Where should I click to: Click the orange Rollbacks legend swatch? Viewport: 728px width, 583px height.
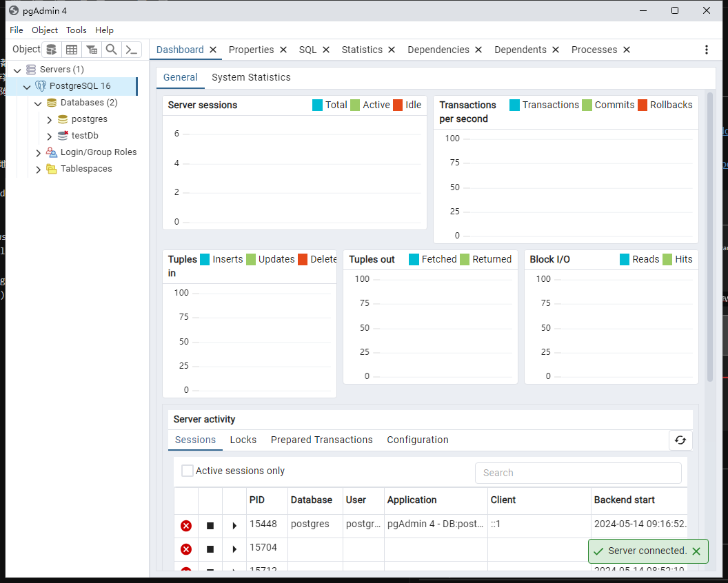pyautogui.click(x=643, y=105)
